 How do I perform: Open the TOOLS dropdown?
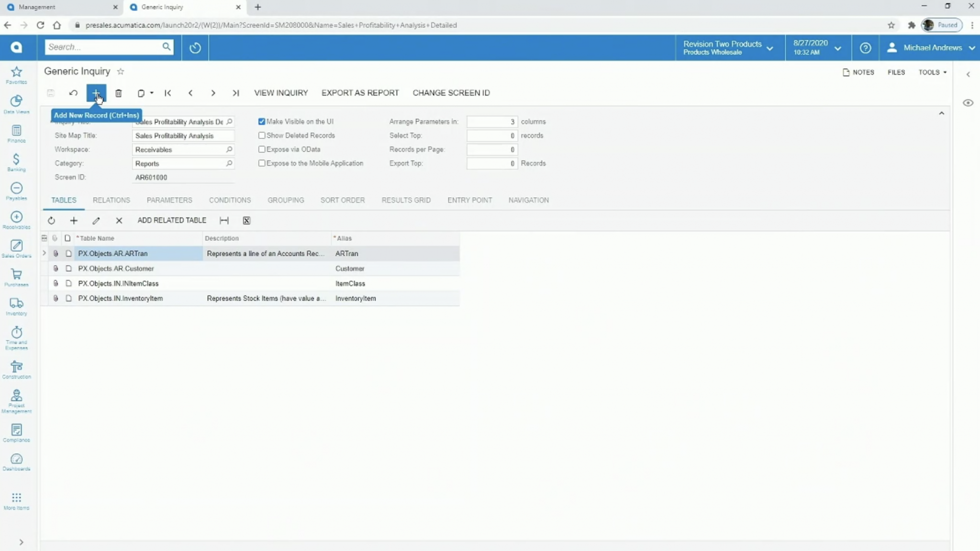click(930, 72)
